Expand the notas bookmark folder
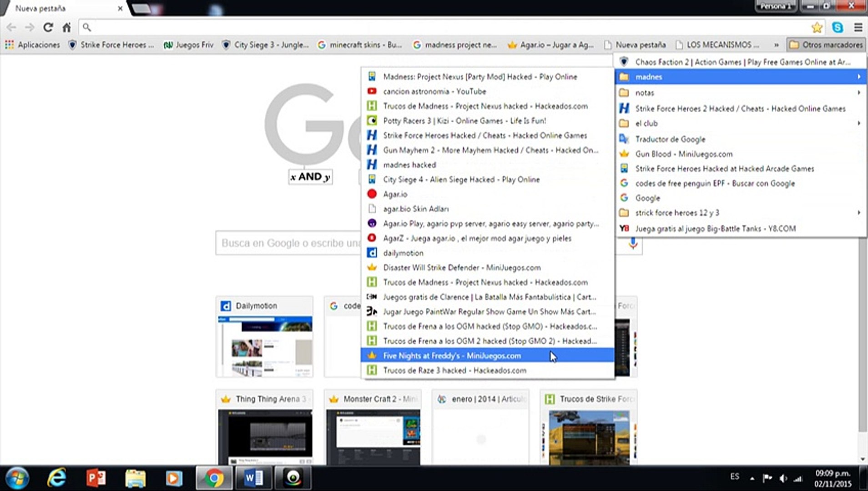 tap(741, 93)
